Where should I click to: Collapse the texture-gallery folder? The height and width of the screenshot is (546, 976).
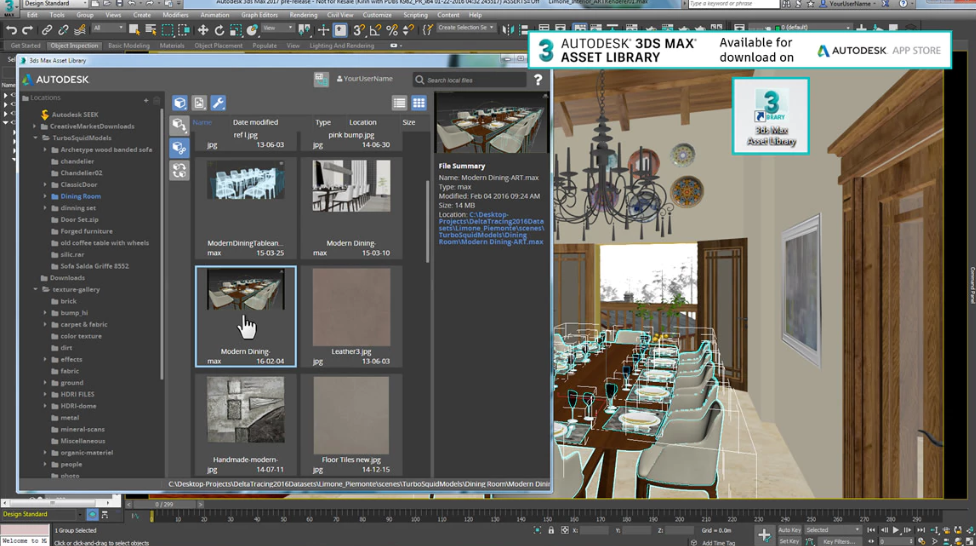pyautogui.click(x=35, y=289)
